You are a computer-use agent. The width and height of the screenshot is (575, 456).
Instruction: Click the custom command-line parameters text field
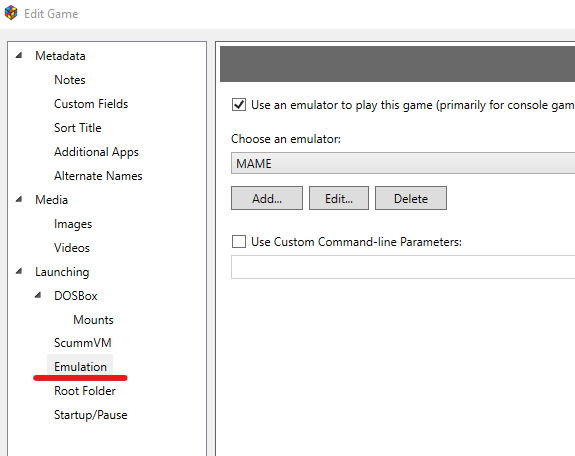coord(403,267)
